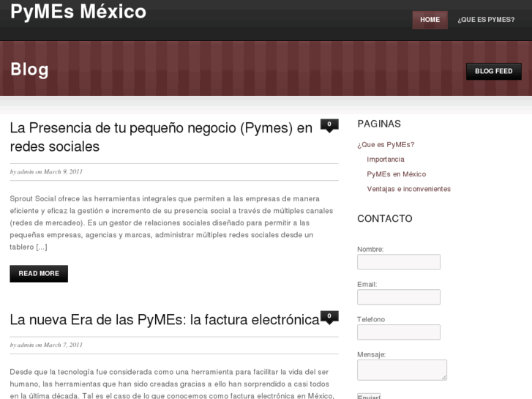Open post 'La nueva Era de las PyMEs'

click(x=165, y=320)
